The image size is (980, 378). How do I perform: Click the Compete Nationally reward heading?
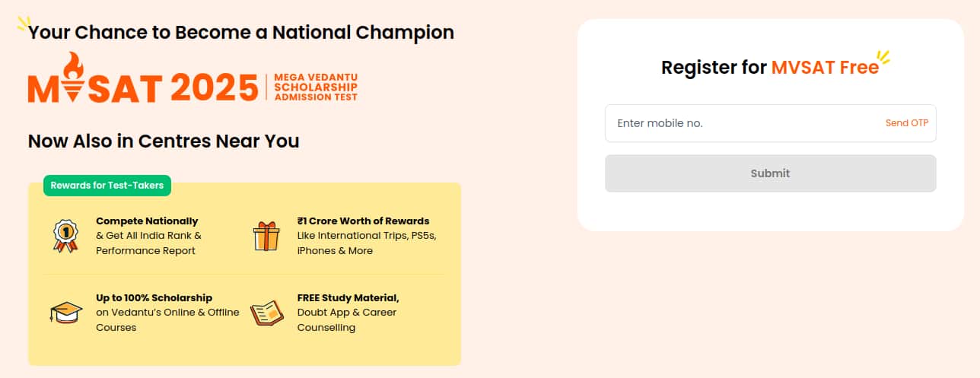tap(147, 221)
